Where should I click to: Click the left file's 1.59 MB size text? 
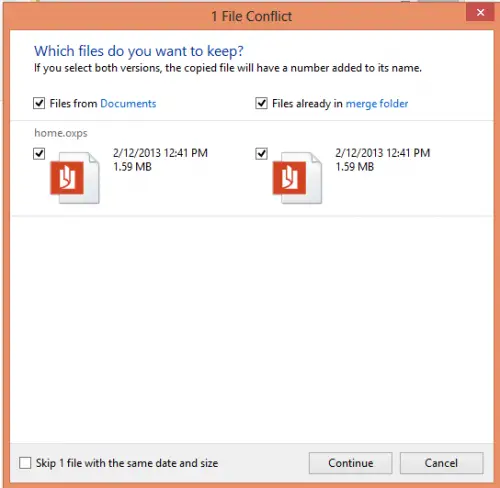132,166
